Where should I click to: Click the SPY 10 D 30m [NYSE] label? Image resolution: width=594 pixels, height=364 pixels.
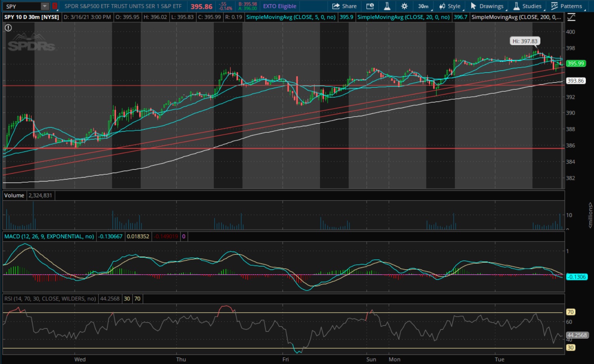[32, 17]
